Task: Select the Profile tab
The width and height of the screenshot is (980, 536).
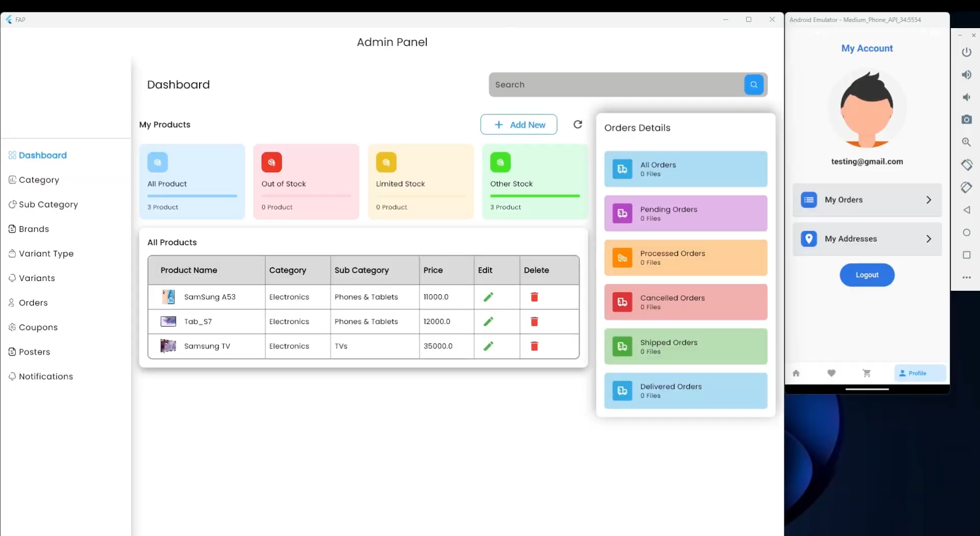Action: (918, 373)
